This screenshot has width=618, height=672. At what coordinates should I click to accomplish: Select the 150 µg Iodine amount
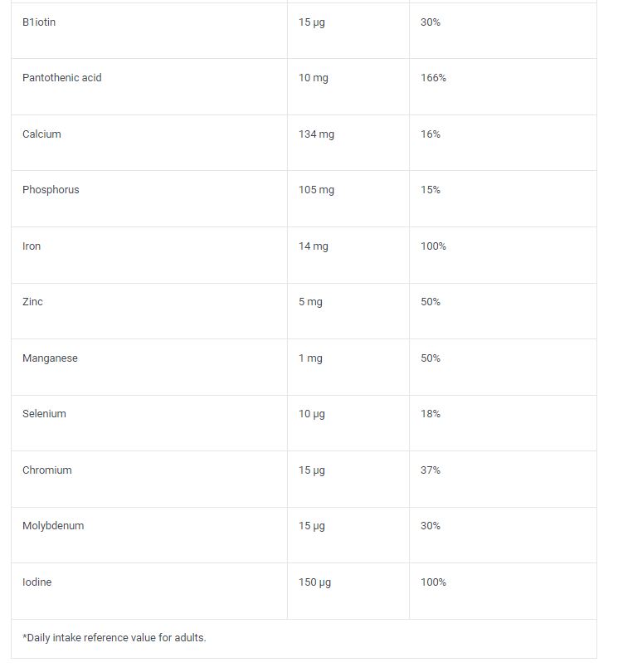(x=314, y=582)
